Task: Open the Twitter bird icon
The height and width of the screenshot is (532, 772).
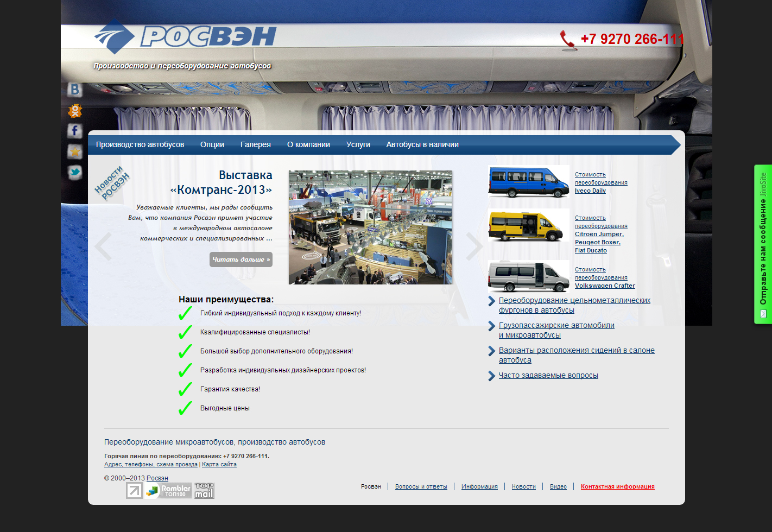Action: pyautogui.click(x=75, y=173)
